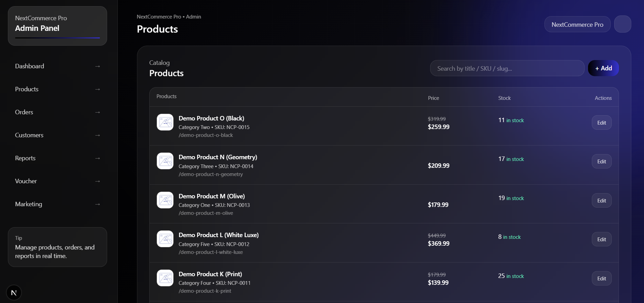Click the NextCommerce Pro button at top right
The image size is (644, 303).
point(577,24)
